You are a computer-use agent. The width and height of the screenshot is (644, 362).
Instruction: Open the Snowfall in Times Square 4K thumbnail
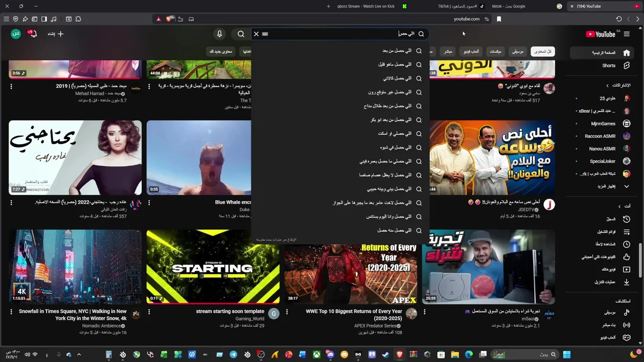coord(75,267)
